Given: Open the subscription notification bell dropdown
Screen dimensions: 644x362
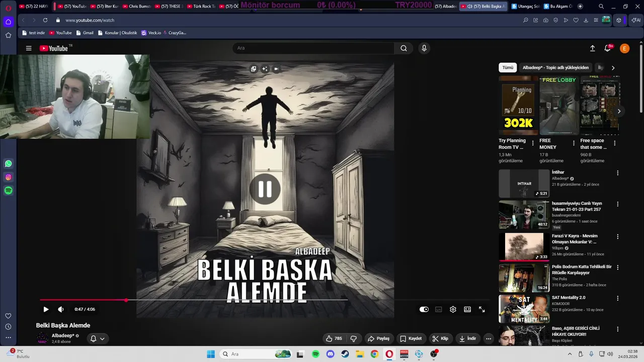Looking at the screenshot, I should (x=97, y=338).
